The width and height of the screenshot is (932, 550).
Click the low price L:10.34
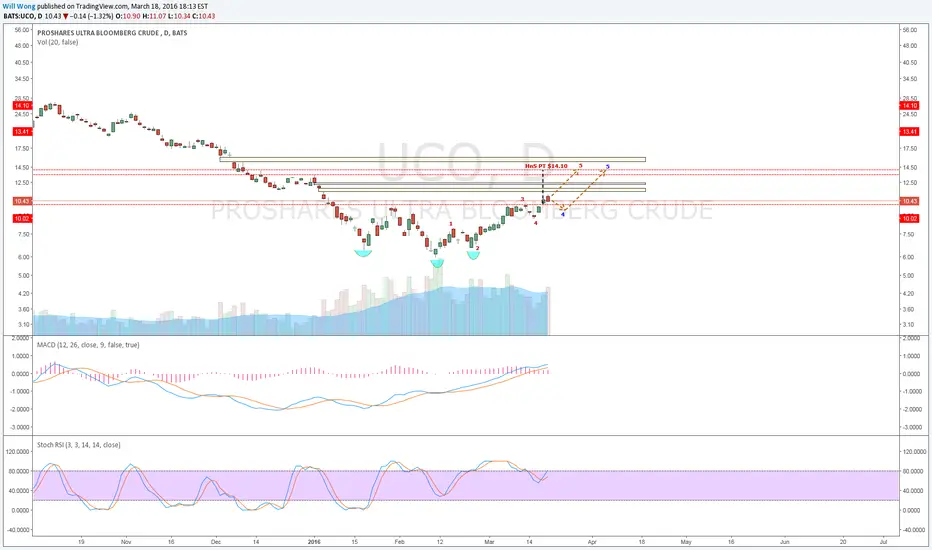coord(179,16)
